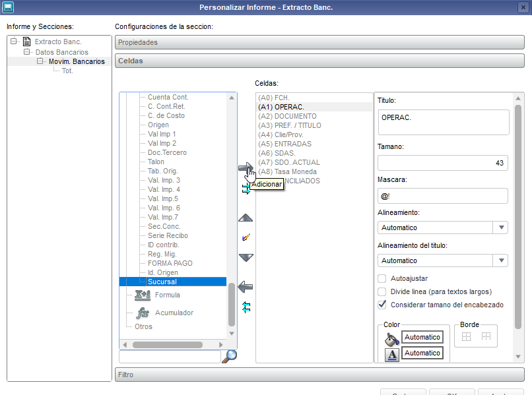Click the Formula X+1 icon
Viewport: 532px width, 395px height.
(x=143, y=295)
